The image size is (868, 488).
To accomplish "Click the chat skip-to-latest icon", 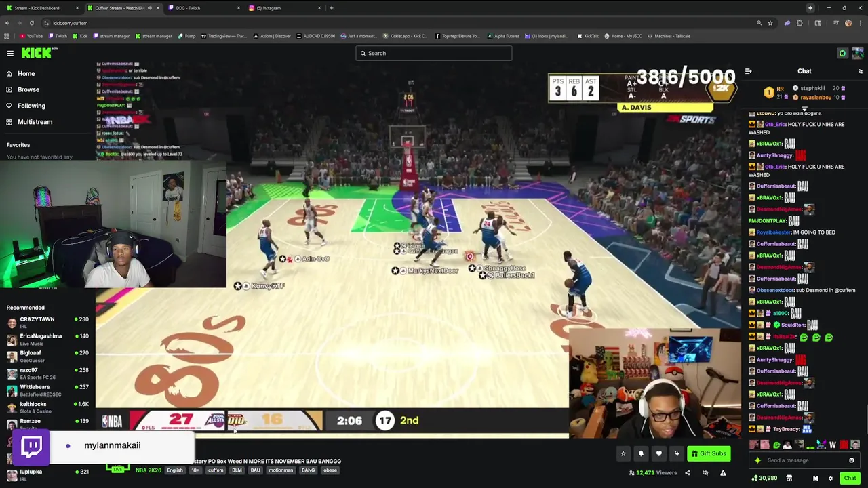I will click(x=815, y=479).
